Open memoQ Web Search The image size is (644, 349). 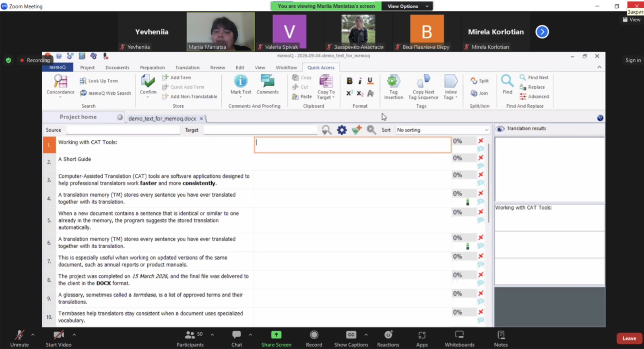(x=105, y=93)
